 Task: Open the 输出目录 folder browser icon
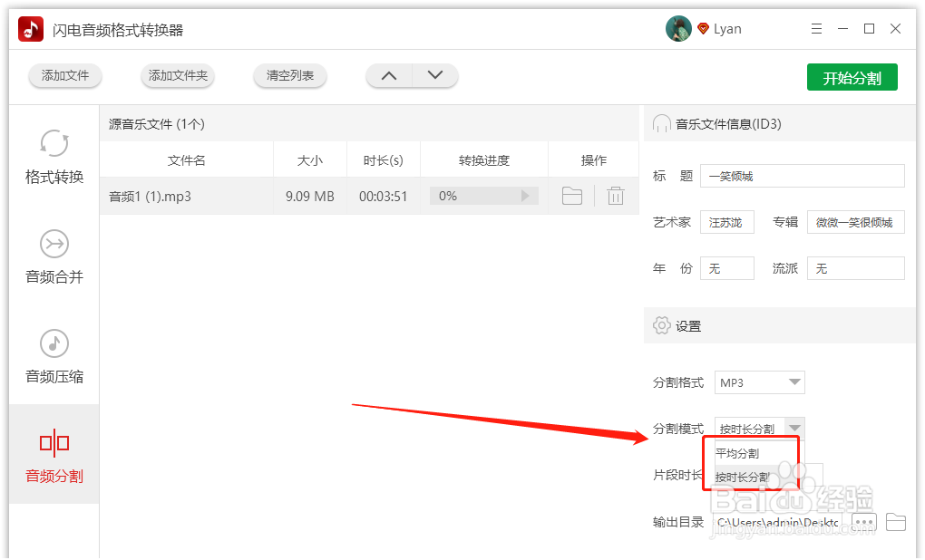[894, 521]
